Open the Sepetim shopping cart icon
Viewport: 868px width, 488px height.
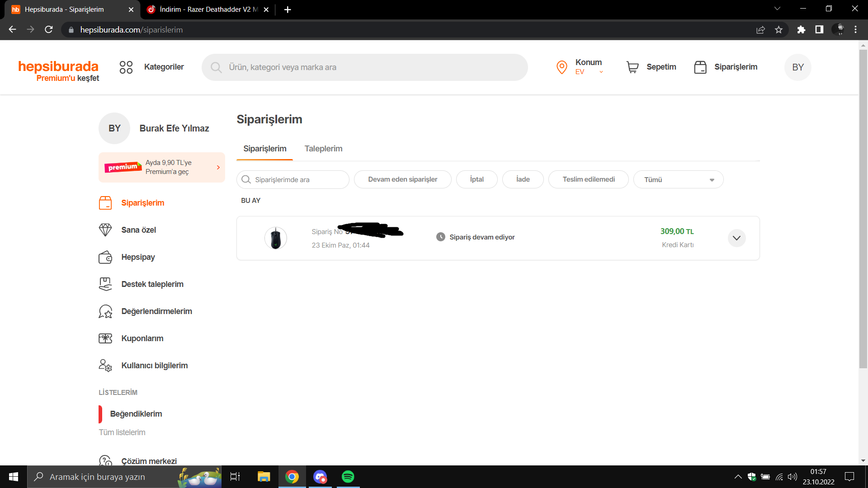click(632, 67)
